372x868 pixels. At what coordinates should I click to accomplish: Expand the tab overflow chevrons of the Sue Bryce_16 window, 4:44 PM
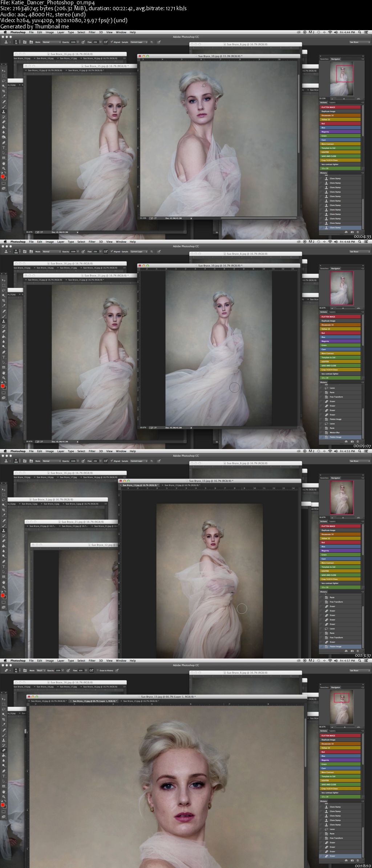point(125,58)
